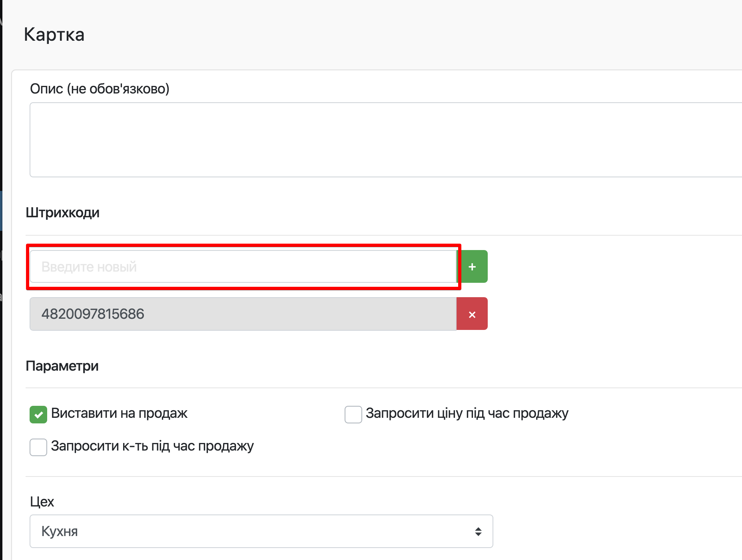This screenshot has height=560, width=742.
Task: Tick Запросити к-ть під час продажу checkbox
Action: pyautogui.click(x=38, y=447)
